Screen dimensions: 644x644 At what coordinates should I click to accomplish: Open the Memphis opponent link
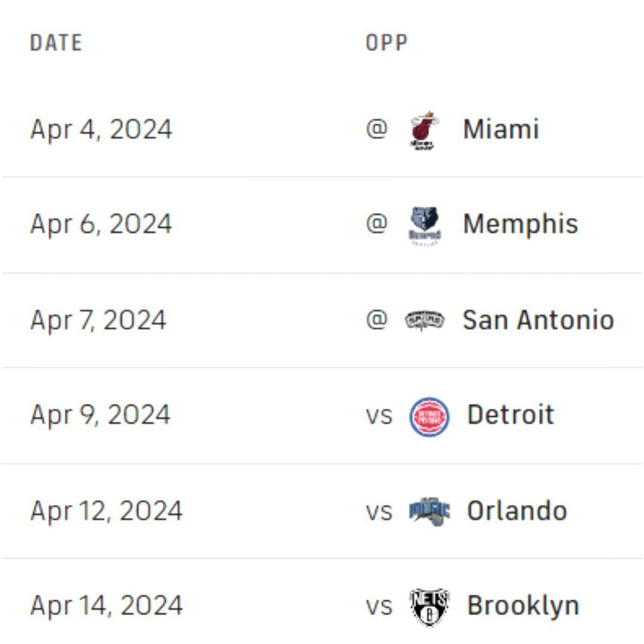520,225
